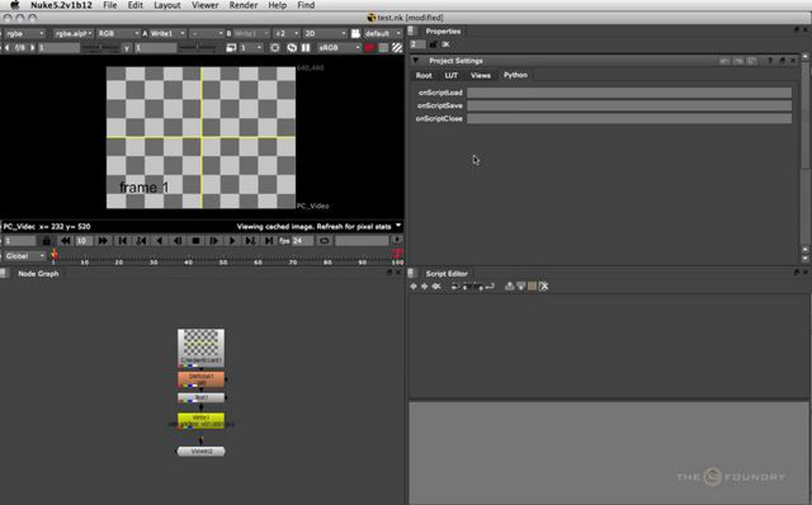
Task: Step back one frame
Action: pos(178,241)
